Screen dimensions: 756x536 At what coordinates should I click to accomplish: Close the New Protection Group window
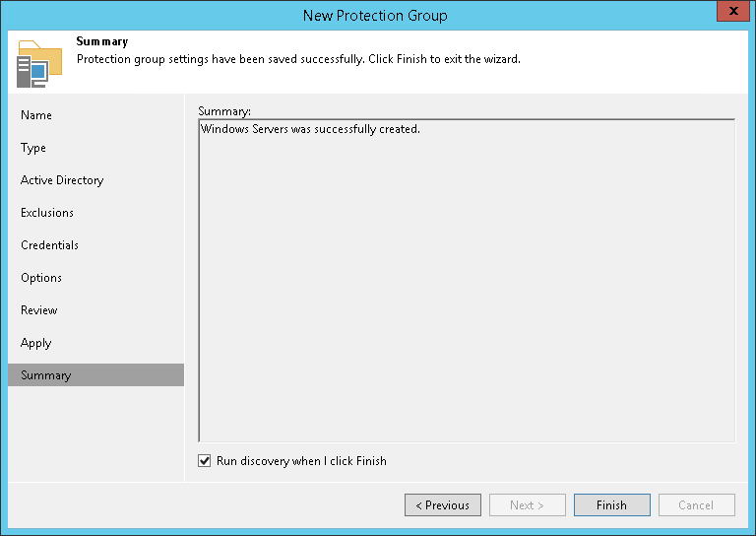pos(732,14)
